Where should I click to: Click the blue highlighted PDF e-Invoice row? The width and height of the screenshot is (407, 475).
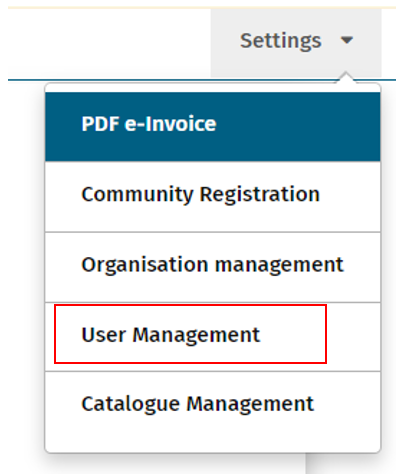[213, 127]
